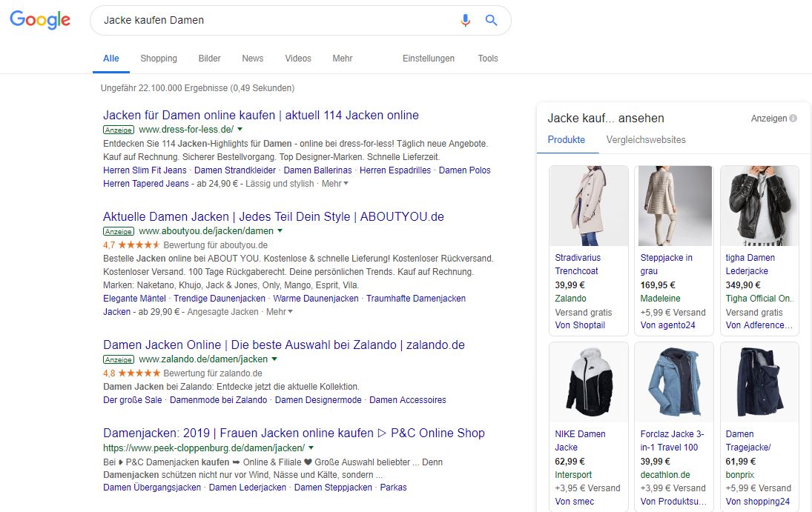Click Anzeige badge under dress-for-less result
This screenshot has height=512, width=812.
pyautogui.click(x=119, y=130)
